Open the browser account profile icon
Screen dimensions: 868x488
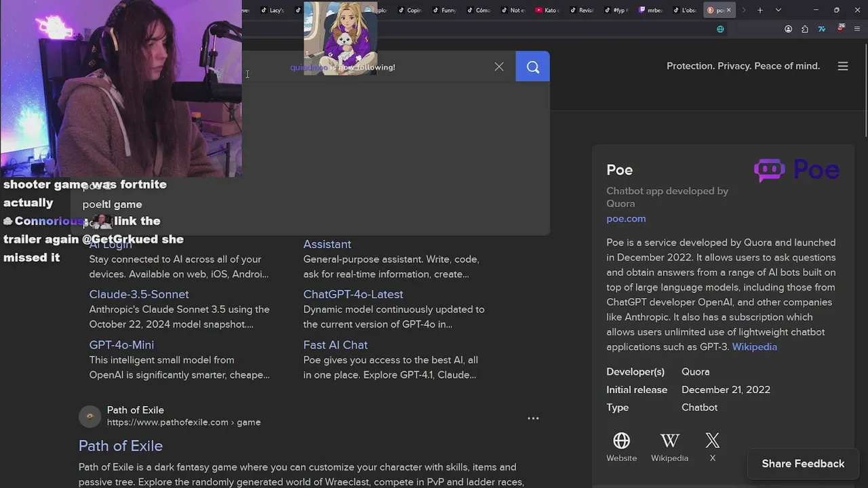[788, 29]
